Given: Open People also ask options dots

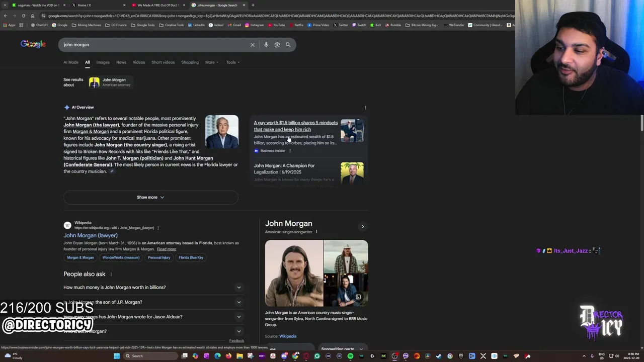Looking at the screenshot, I should (111, 274).
